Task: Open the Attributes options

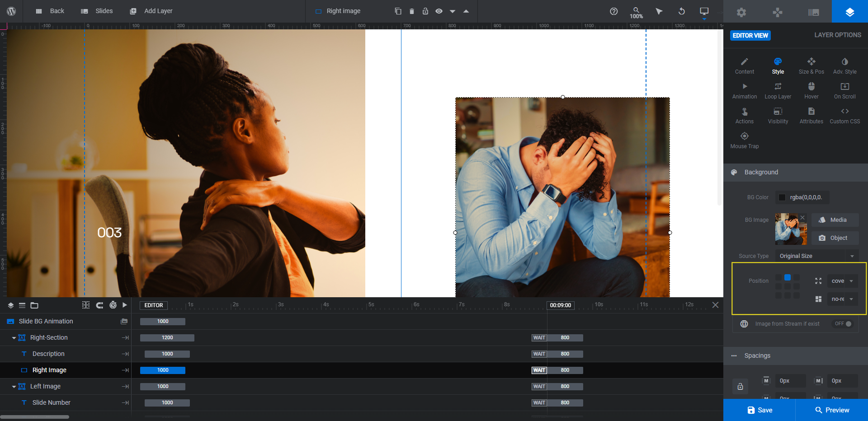Action: click(811, 116)
